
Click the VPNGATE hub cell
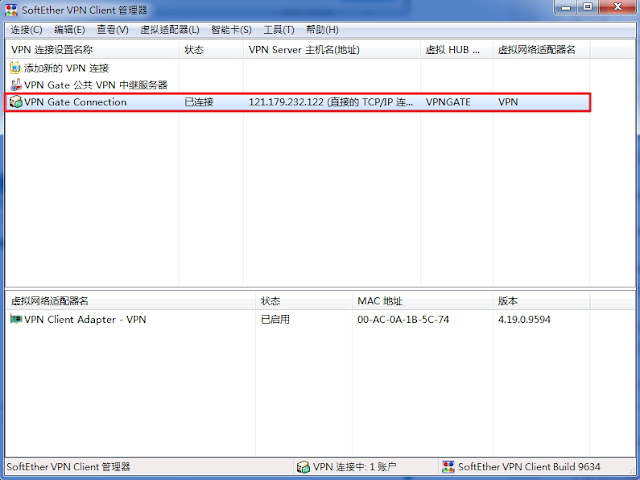click(448, 102)
